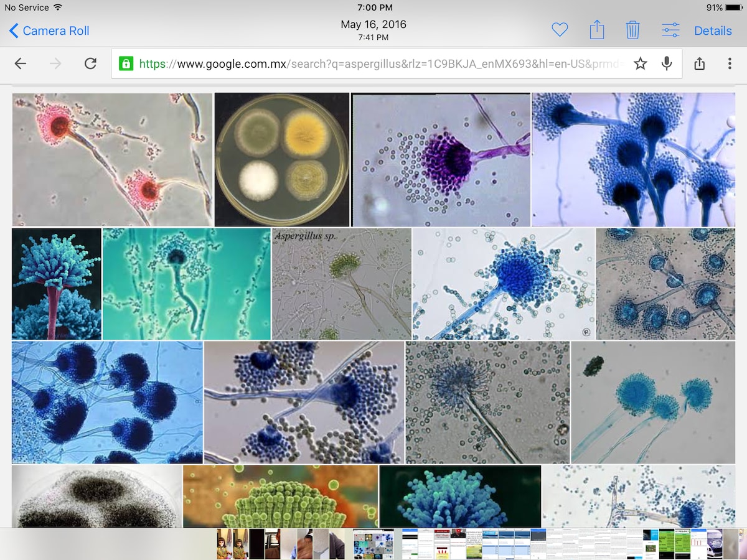Image resolution: width=747 pixels, height=560 pixels.
Task: Bookmark page with the star icon
Action: (640, 63)
